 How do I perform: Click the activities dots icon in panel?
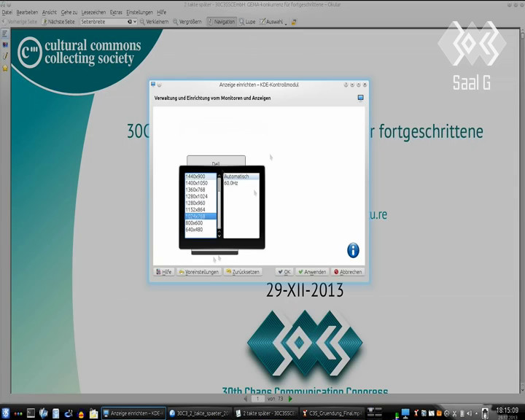tap(18, 413)
